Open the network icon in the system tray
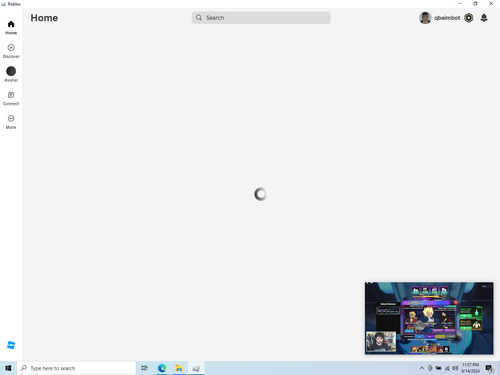Screen dimensions: 500x375 (447, 368)
